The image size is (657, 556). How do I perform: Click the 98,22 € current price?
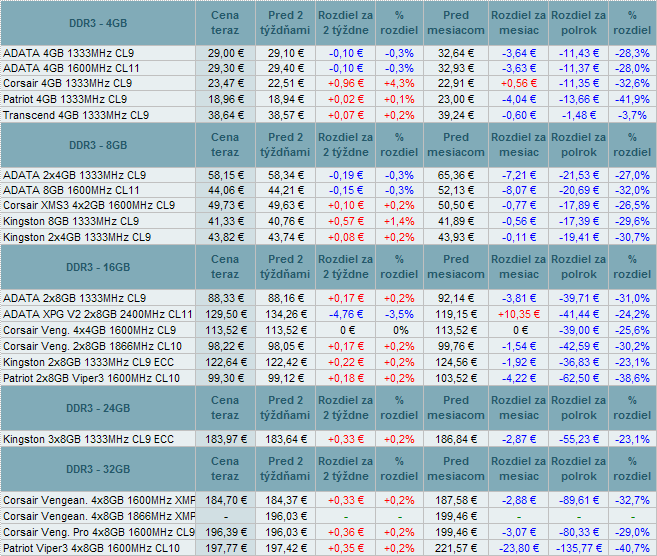pos(226,346)
